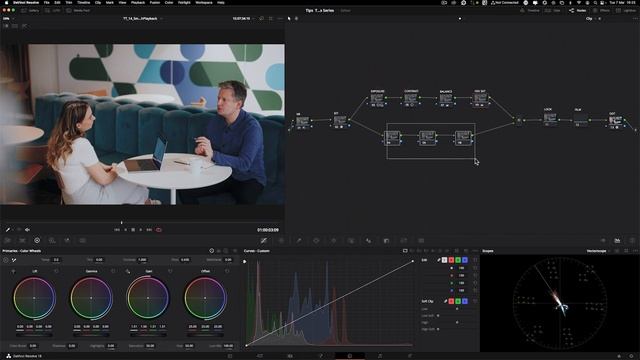Viewport: 640px width, 360px height.
Task: Show the Scopes panel icon
Action: (x=617, y=240)
